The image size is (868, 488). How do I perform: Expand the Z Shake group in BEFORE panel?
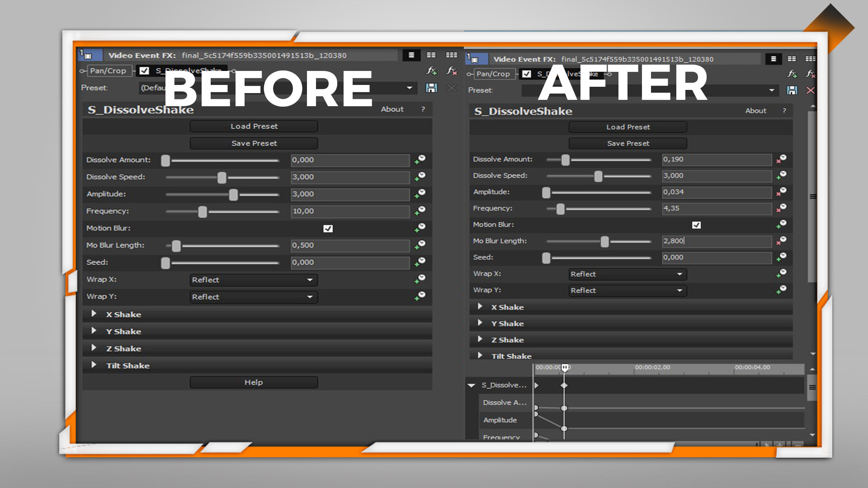coord(94,348)
